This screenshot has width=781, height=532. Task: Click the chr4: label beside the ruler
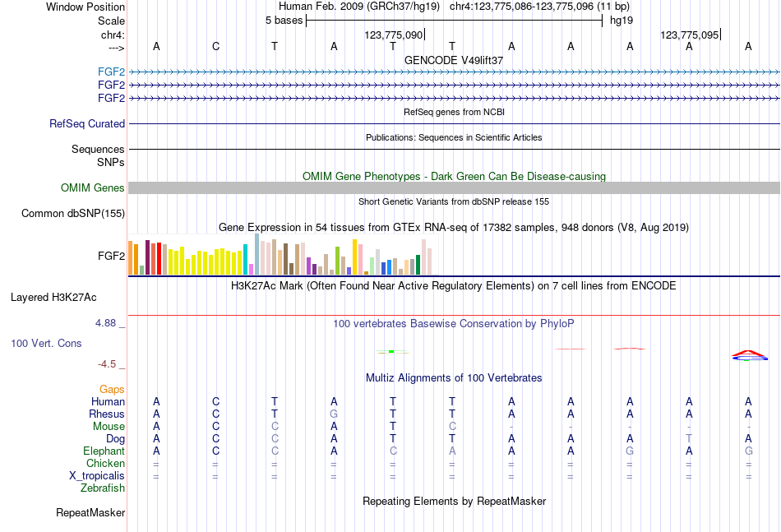coord(113,35)
